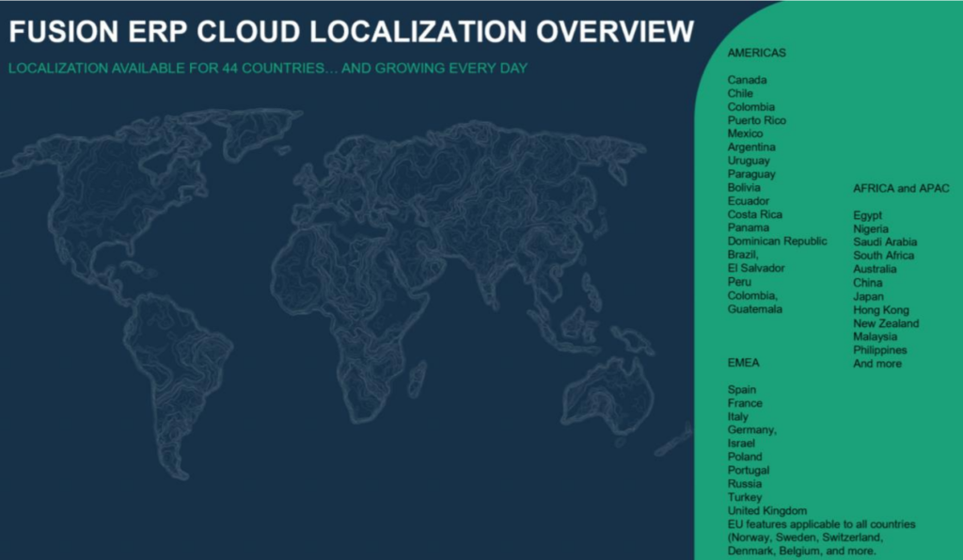This screenshot has height=560, width=963.
Task: Click the 'And more' text
Action: (x=876, y=364)
